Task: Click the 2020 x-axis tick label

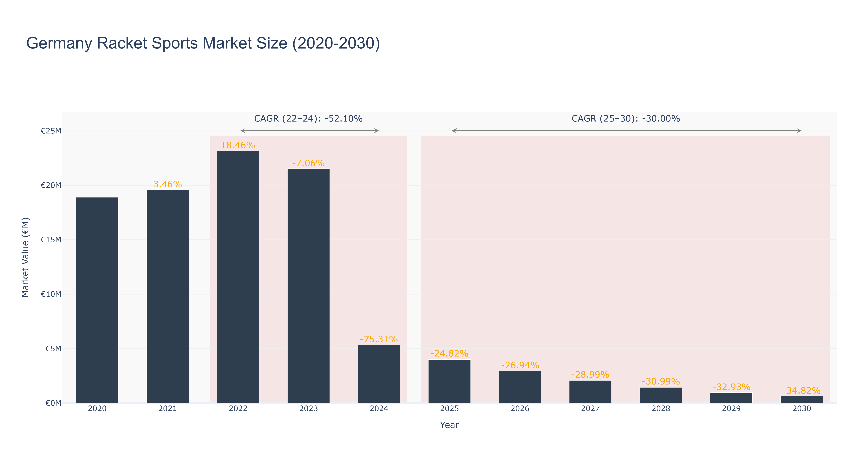Action: [x=97, y=409]
